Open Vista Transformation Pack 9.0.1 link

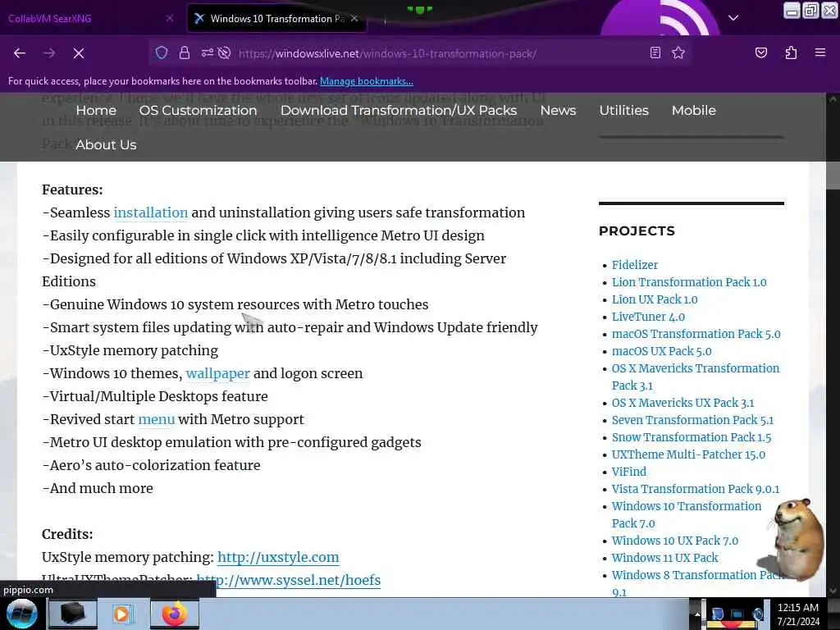click(x=696, y=489)
